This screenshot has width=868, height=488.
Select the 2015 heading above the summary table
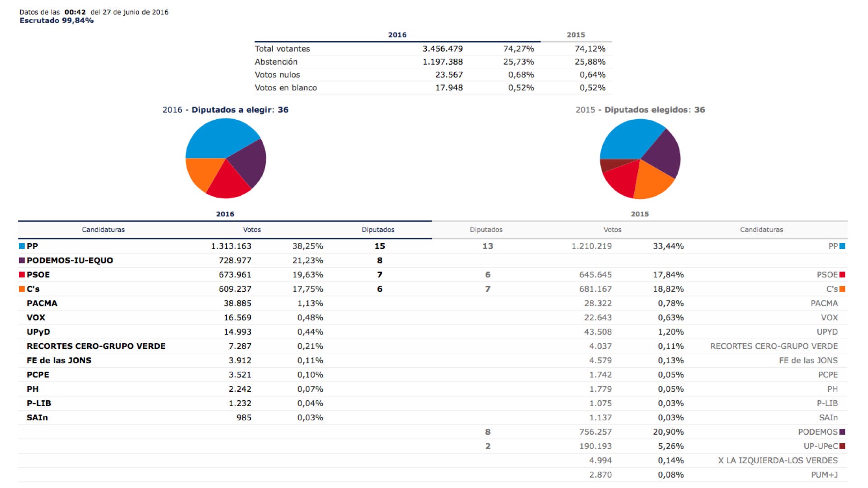click(x=576, y=35)
